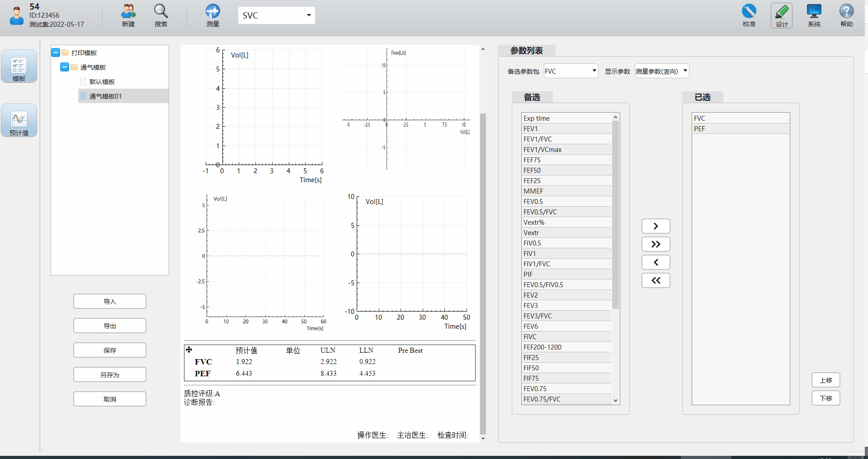The image size is (868, 459).
Task: Click the FVC row in results table
Action: tap(330, 362)
